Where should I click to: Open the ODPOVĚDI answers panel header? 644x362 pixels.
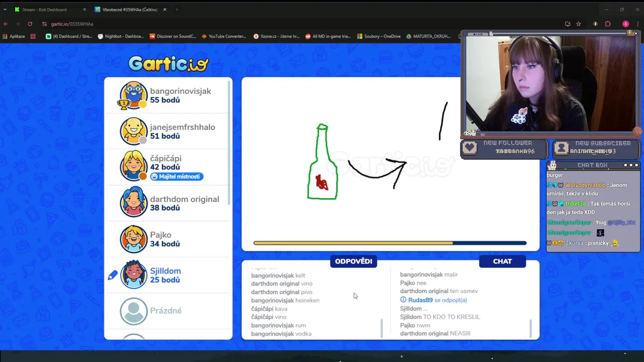pyautogui.click(x=354, y=261)
